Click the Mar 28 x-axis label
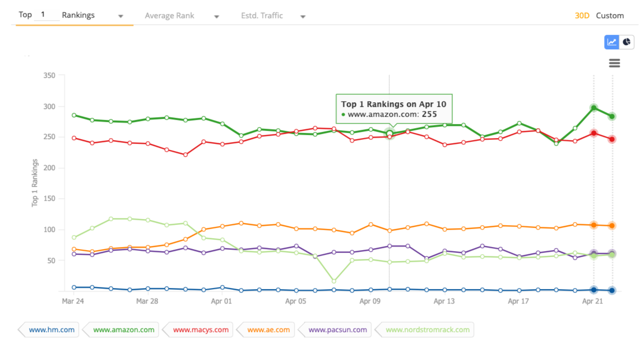This screenshot has height=357, width=644. [148, 301]
